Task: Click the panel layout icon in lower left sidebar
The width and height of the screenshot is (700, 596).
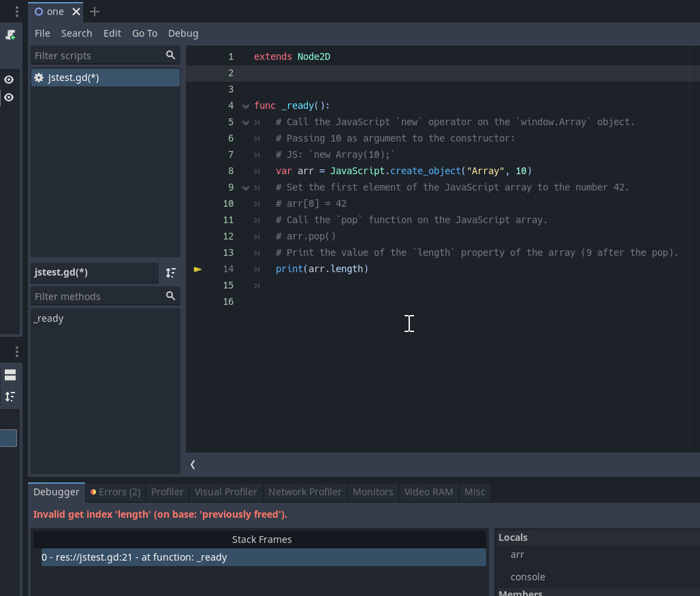Action: [10, 374]
